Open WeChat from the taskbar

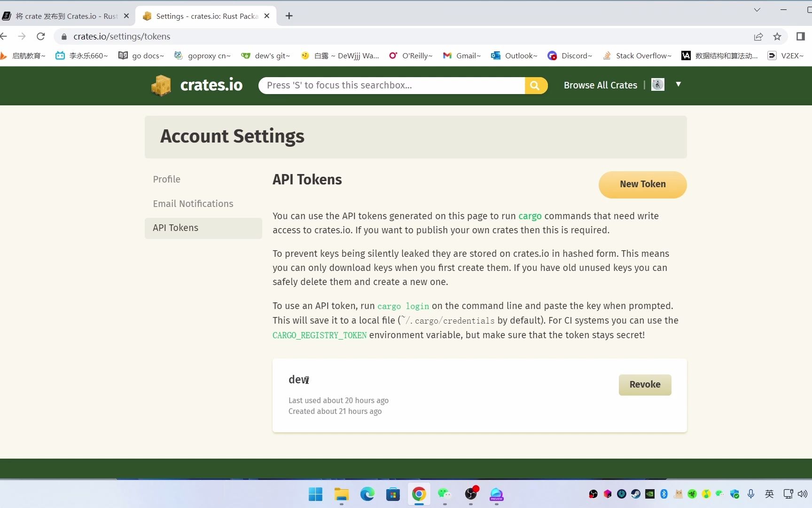click(445, 494)
